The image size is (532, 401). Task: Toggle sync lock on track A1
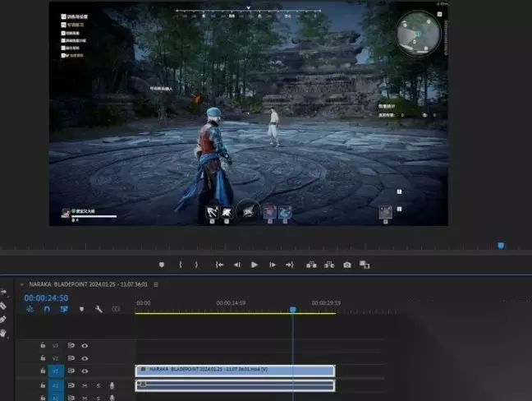[71, 385]
